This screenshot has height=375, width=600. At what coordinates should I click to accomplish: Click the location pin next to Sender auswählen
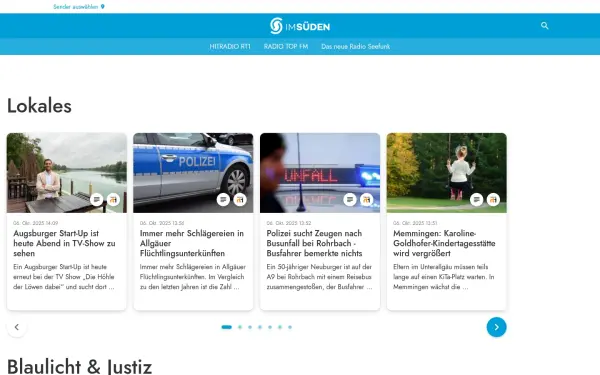tap(103, 7)
